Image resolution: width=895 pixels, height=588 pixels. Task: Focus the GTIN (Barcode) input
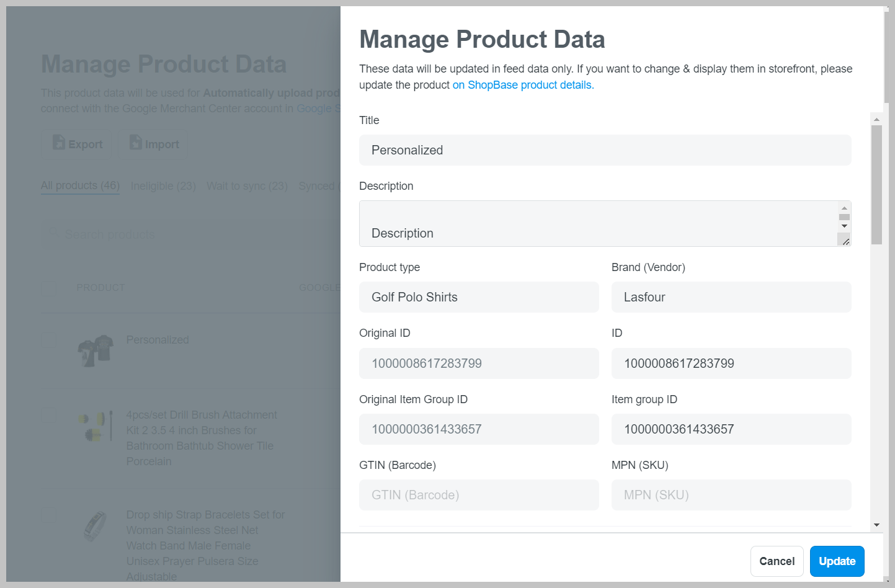[479, 495]
